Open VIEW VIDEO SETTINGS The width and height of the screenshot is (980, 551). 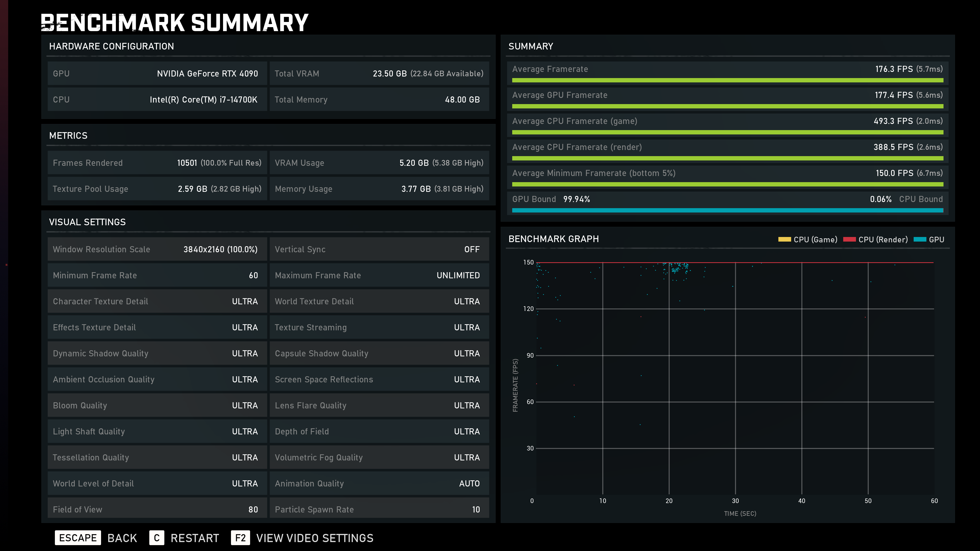pos(315,538)
